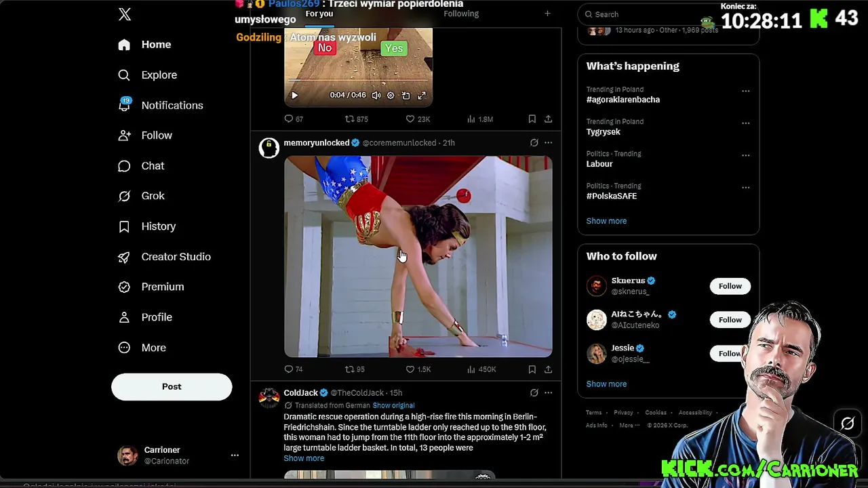Open Chat from the sidebar
Image resolution: width=868 pixels, height=488 pixels.
click(141, 166)
